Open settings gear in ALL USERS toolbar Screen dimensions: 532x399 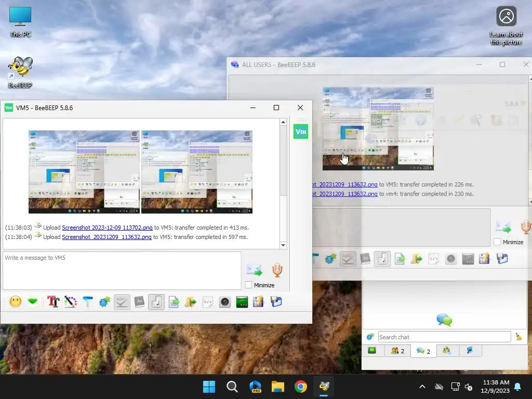pos(330,259)
